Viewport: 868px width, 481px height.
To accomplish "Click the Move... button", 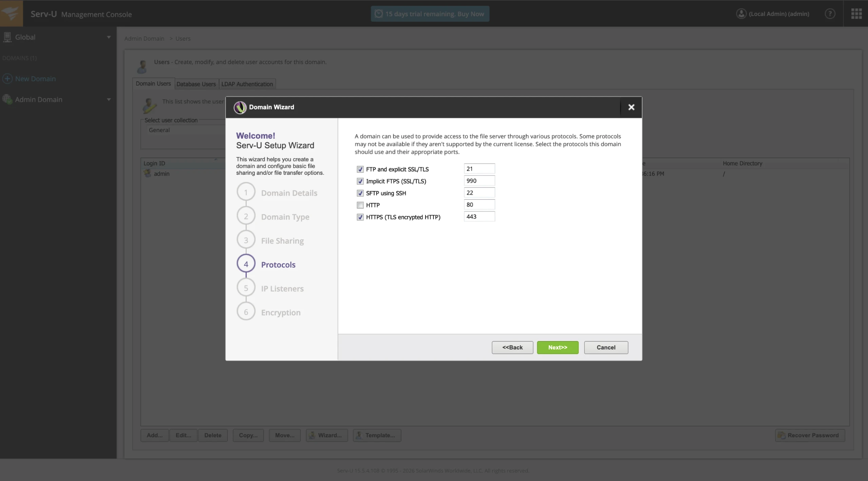I will click(x=285, y=435).
